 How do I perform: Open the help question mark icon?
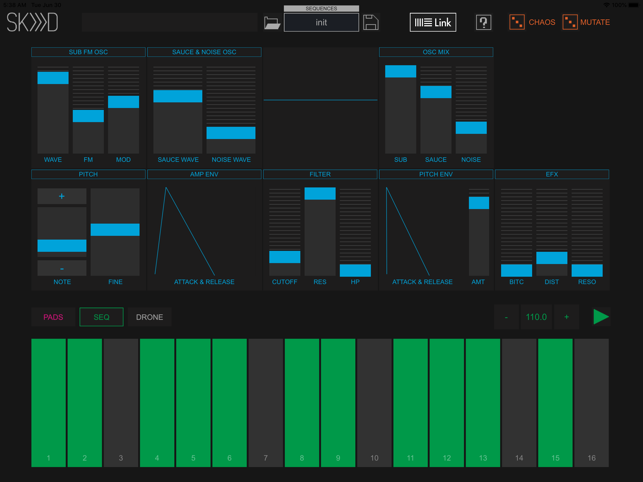pos(483,22)
